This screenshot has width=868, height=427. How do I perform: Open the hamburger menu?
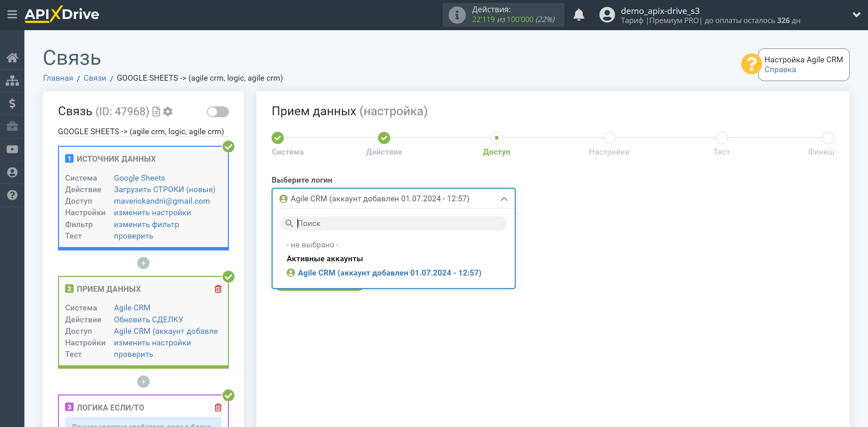coord(12,15)
